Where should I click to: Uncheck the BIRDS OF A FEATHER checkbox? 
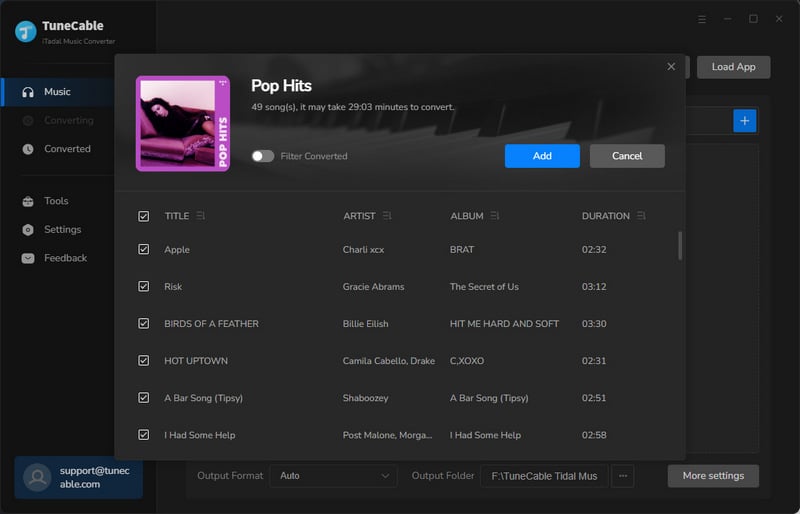click(143, 324)
